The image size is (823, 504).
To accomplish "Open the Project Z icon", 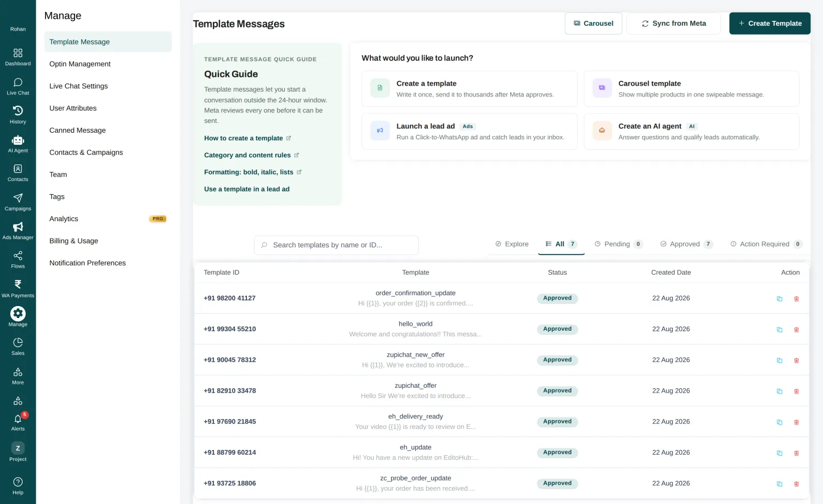I will [18, 448].
